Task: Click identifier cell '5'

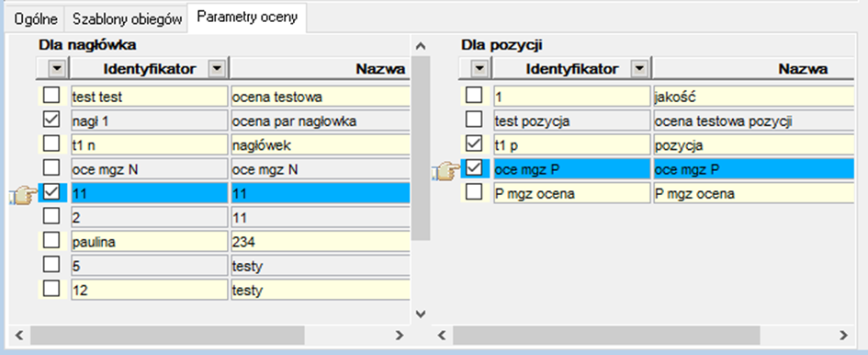Action: (x=150, y=265)
